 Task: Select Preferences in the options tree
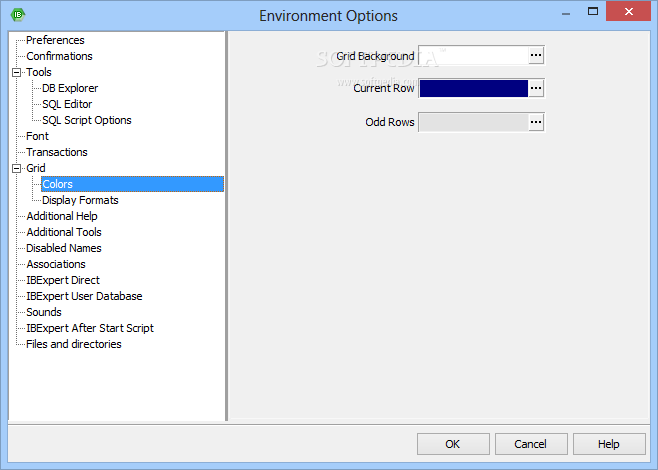[x=55, y=40]
